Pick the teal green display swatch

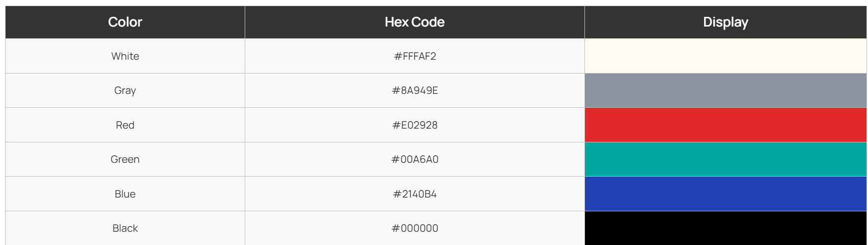725,159
